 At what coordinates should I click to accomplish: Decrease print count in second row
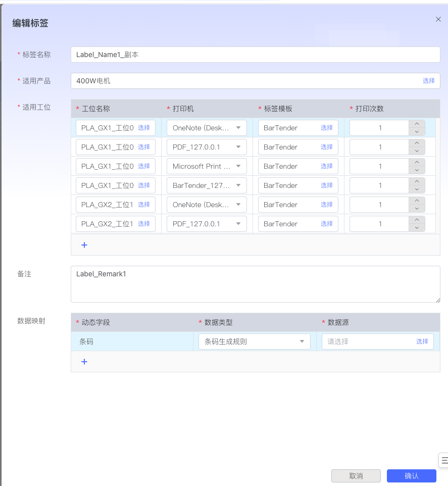[x=417, y=151]
